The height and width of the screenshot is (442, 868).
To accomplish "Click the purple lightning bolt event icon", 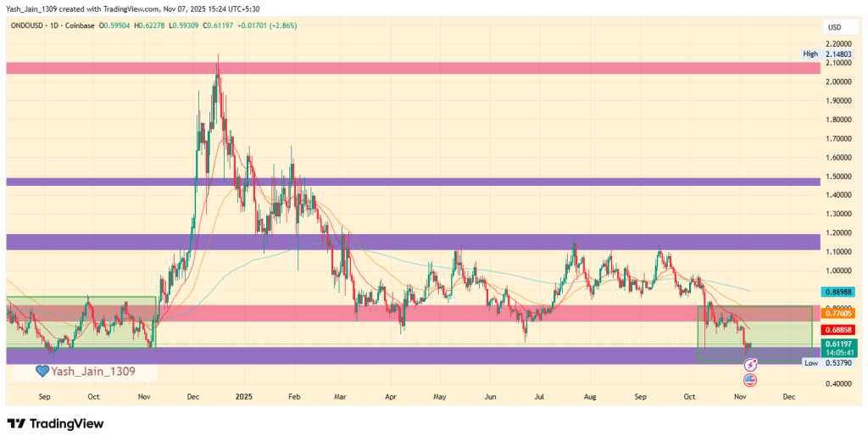I will tap(749, 364).
